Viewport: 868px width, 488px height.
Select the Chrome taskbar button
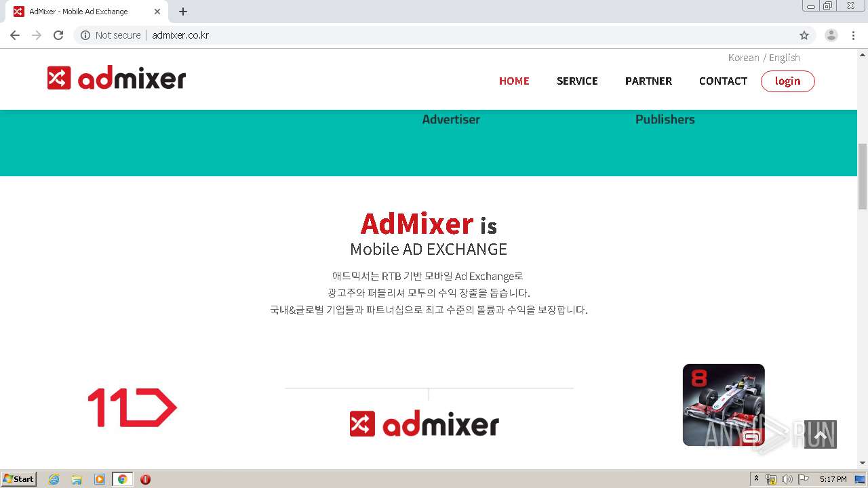tap(122, 479)
